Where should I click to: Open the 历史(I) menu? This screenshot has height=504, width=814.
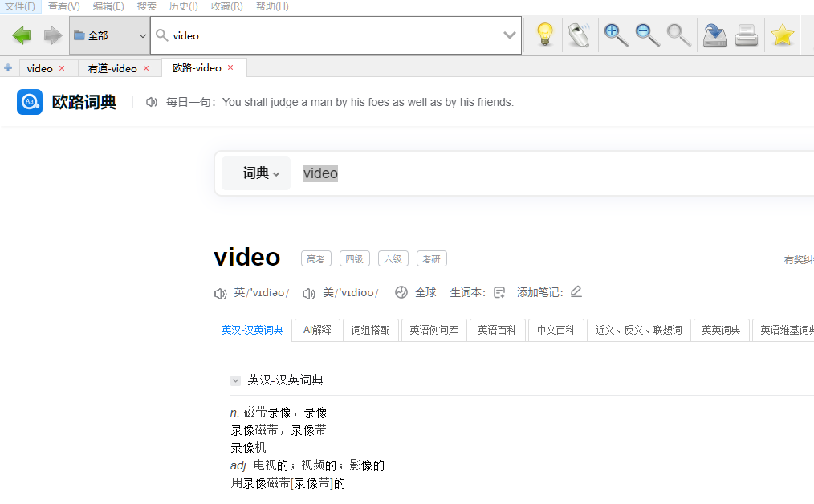(x=183, y=6)
